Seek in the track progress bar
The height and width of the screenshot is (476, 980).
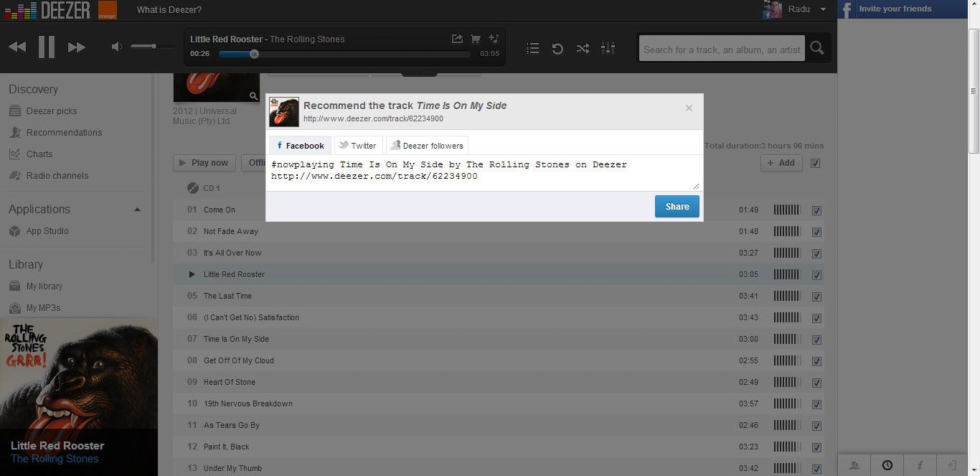tap(344, 54)
